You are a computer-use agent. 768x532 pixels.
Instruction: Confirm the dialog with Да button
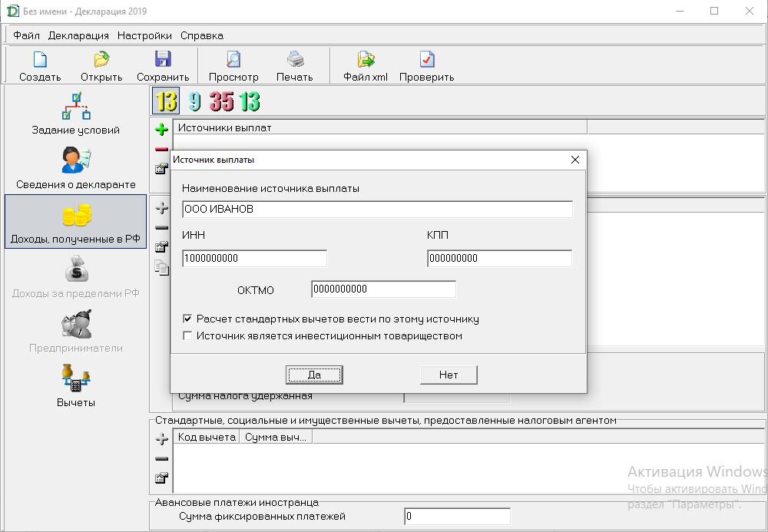314,375
